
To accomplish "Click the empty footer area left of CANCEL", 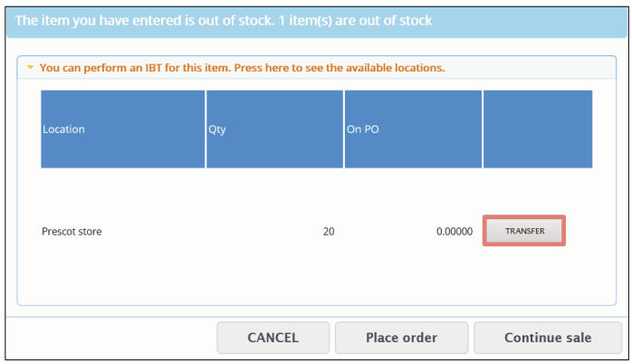I will coord(110,338).
